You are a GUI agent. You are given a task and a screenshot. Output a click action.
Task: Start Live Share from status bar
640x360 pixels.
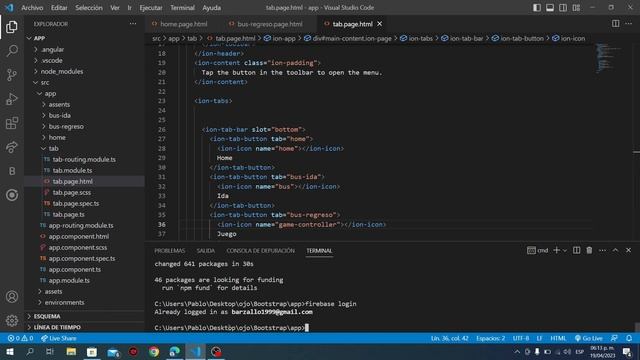[x=59, y=338]
